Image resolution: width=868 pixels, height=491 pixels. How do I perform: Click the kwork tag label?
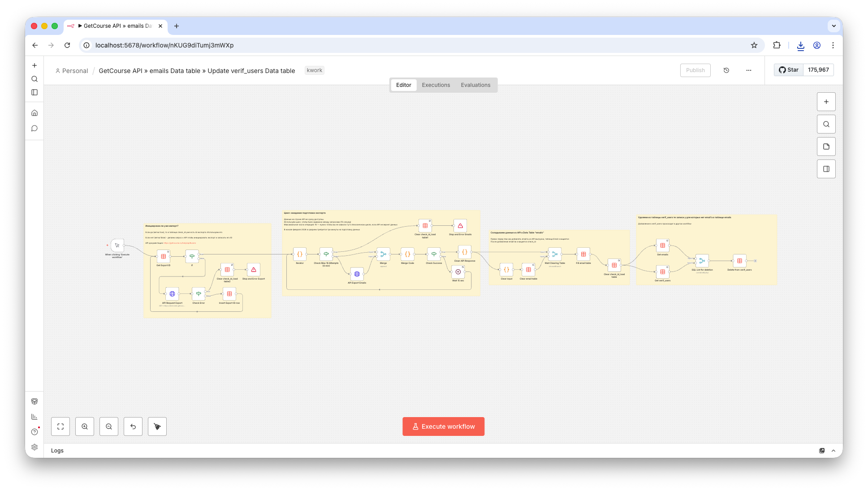tap(314, 70)
